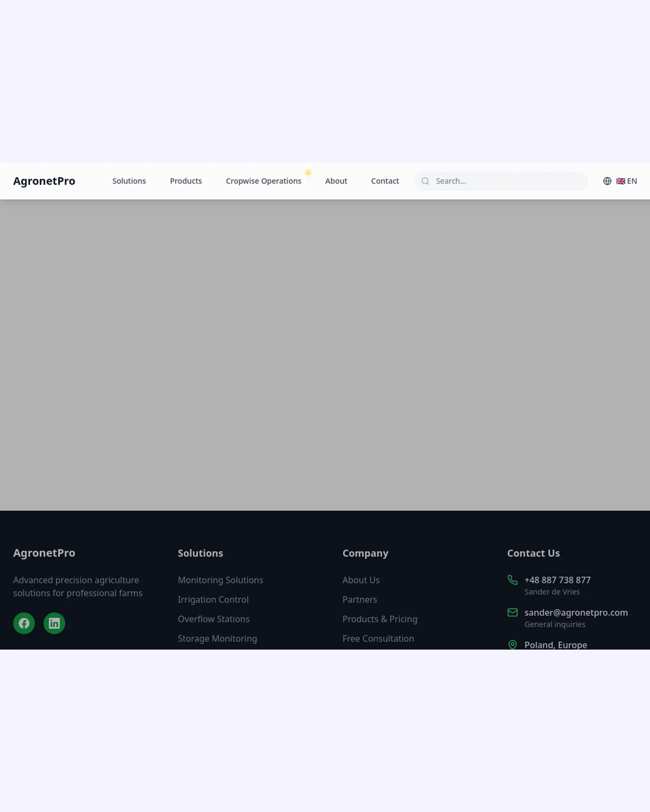Click the Solutions footer heading
The image size is (650, 812).
coord(200,553)
